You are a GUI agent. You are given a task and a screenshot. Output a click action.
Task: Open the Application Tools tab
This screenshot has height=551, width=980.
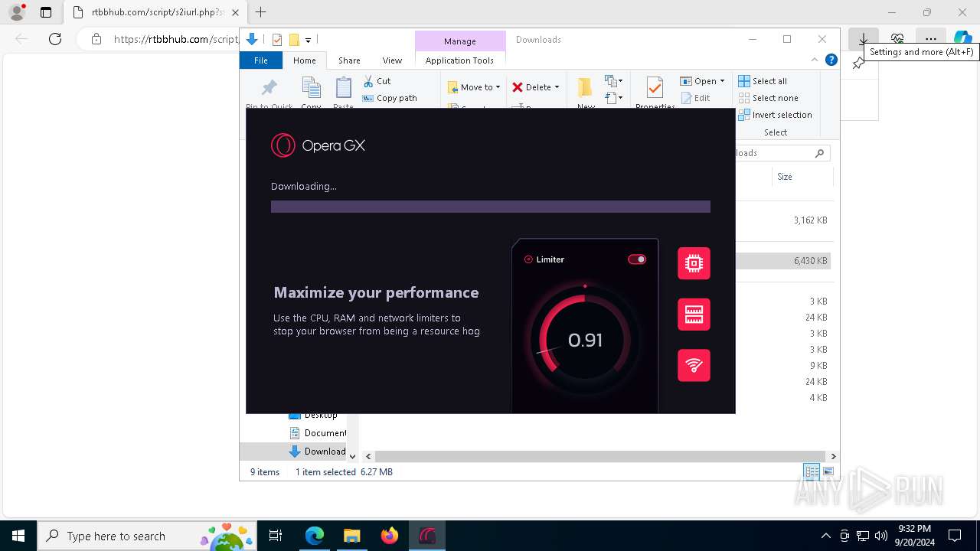pos(459,60)
